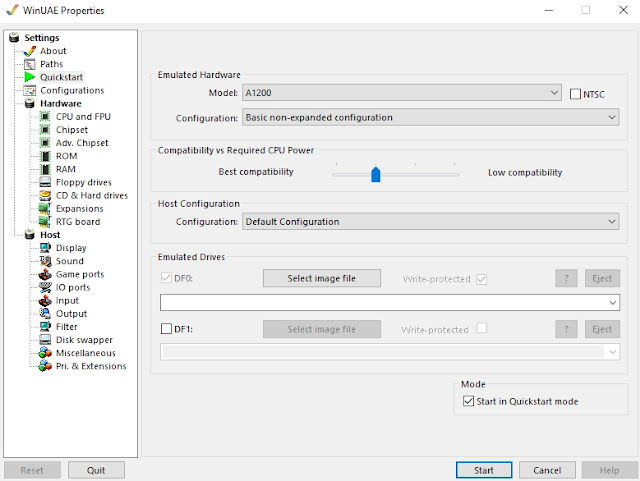
Task: Click the slider track near Low compatibility
Action: pos(453,174)
